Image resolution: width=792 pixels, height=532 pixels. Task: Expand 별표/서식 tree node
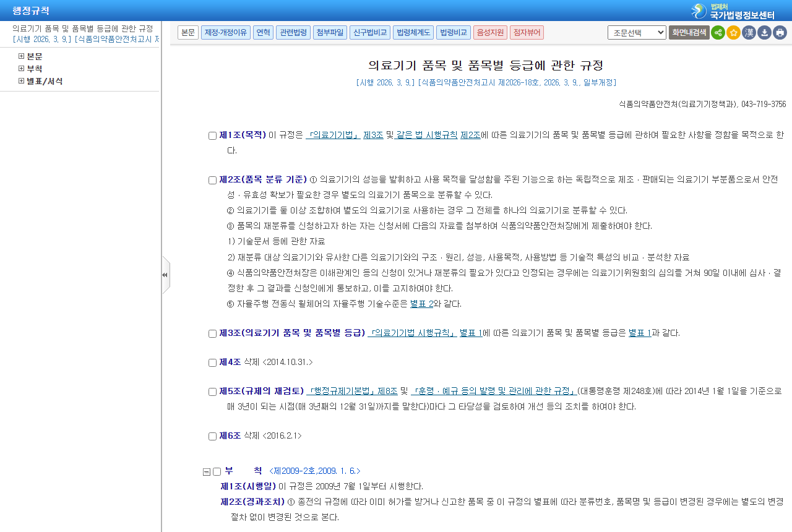point(21,81)
